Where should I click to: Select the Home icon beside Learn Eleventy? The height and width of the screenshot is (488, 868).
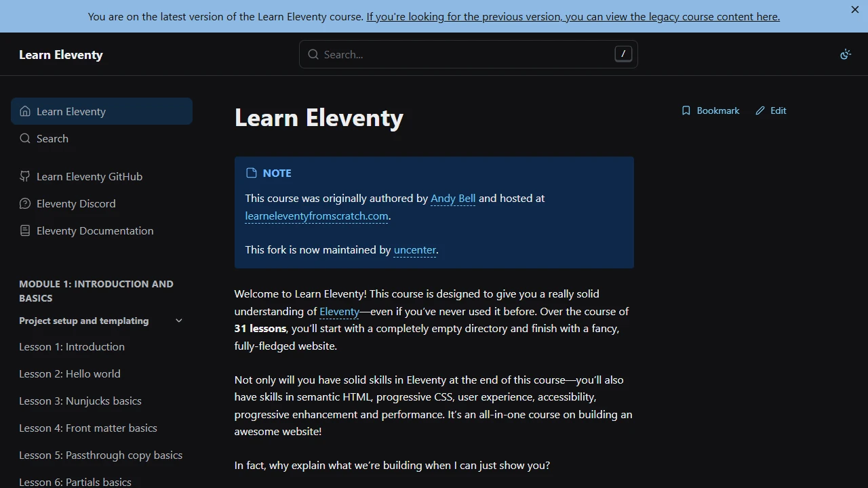[x=24, y=111]
